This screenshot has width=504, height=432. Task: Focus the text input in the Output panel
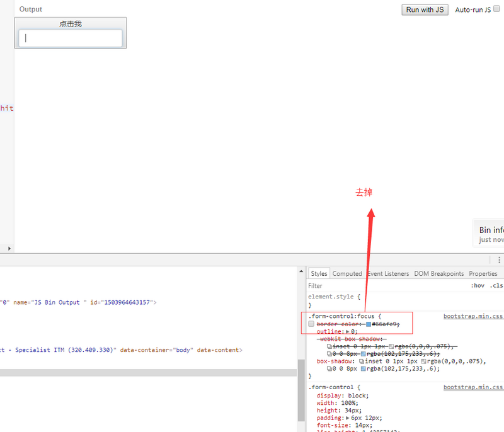71,38
